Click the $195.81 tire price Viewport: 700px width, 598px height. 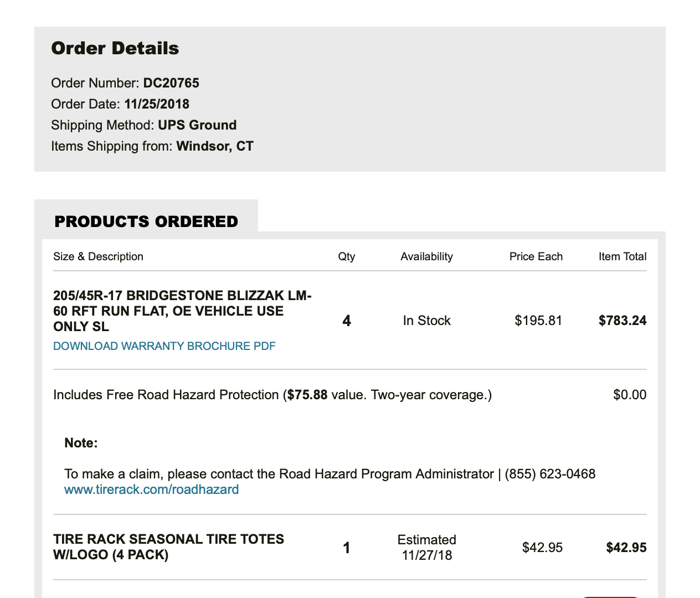(538, 321)
